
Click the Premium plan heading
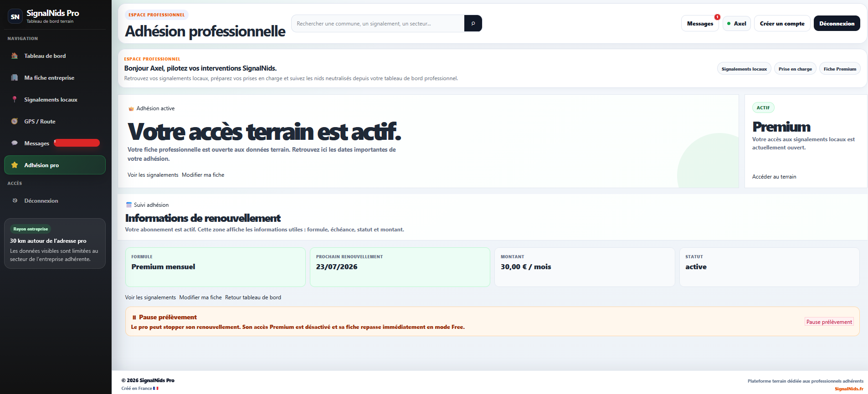781,127
